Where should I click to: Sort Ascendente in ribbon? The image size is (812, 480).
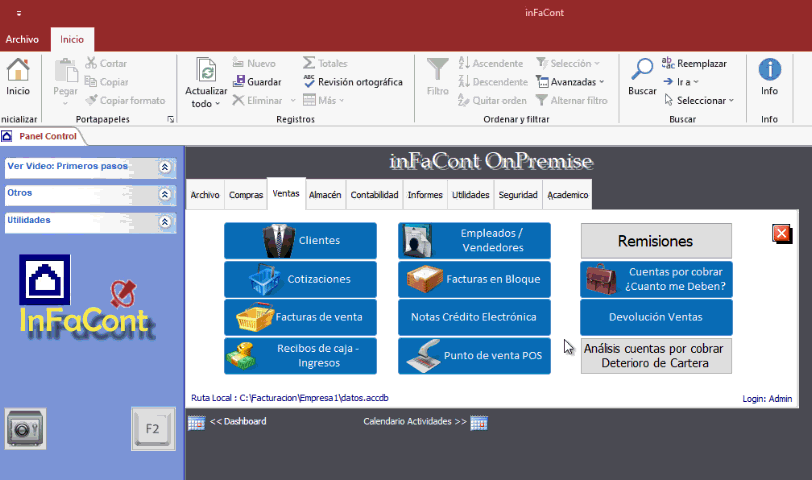pos(490,63)
